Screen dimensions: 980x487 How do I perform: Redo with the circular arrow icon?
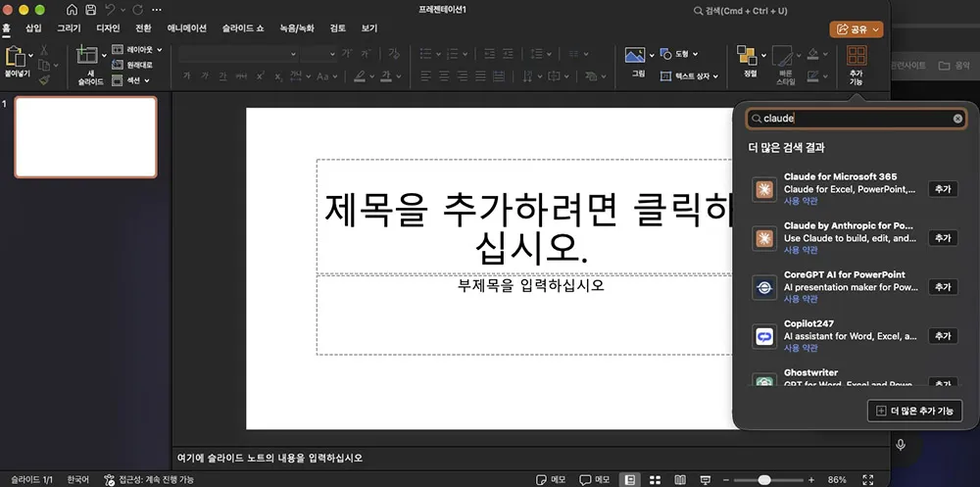(x=137, y=10)
